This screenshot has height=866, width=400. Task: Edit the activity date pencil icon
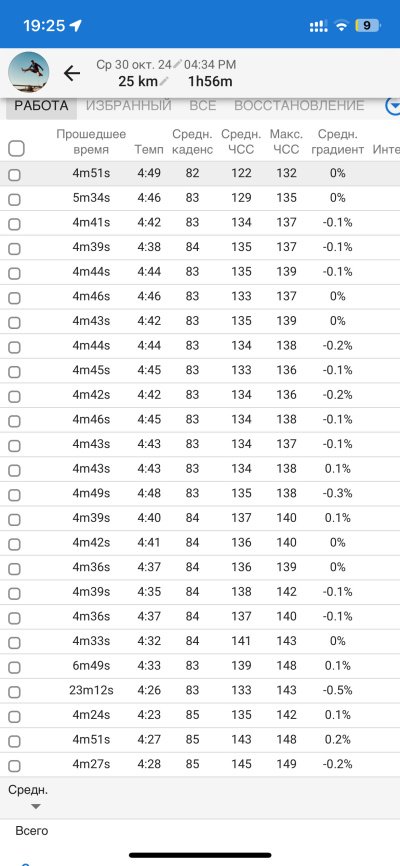point(177,64)
